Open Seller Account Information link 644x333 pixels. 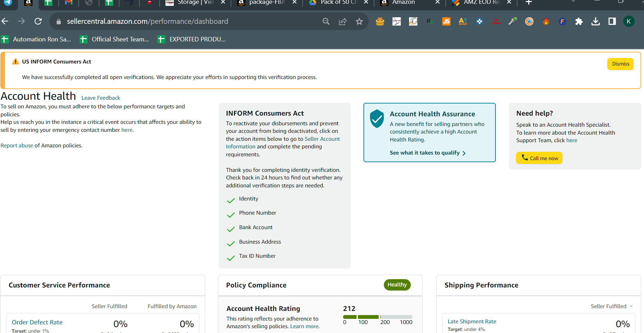(283, 143)
